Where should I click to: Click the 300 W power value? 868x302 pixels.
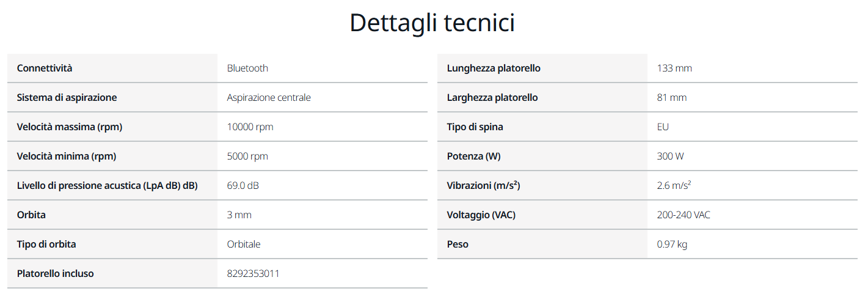tap(670, 157)
